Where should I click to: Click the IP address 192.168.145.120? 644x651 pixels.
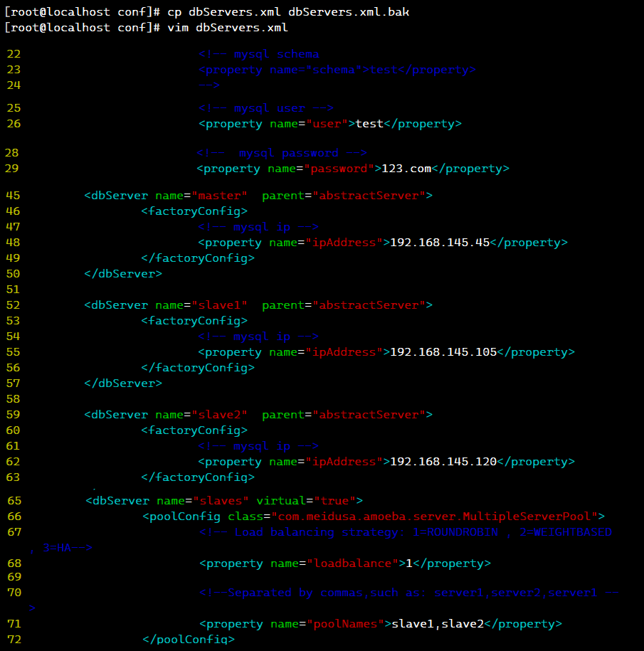coord(443,462)
